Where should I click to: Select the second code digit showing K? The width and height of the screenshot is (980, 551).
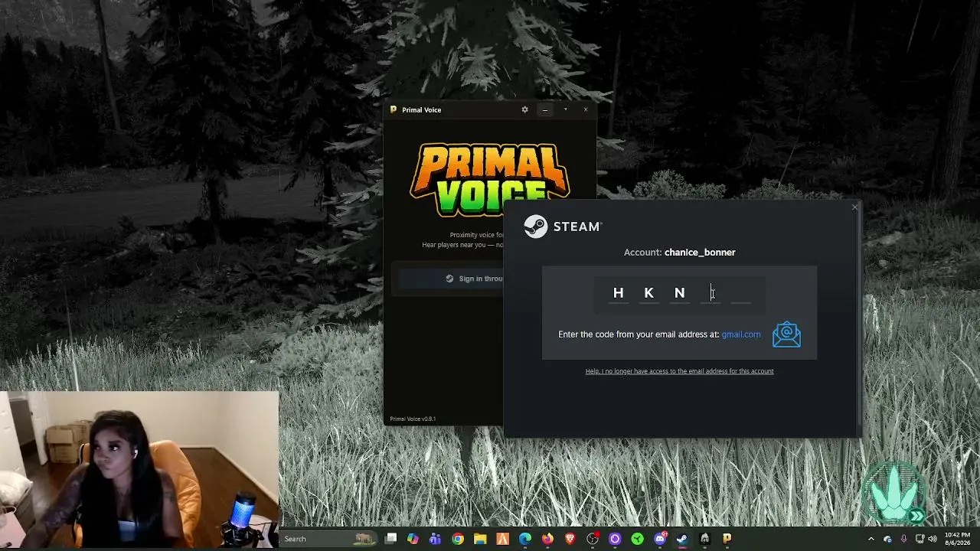(x=649, y=293)
